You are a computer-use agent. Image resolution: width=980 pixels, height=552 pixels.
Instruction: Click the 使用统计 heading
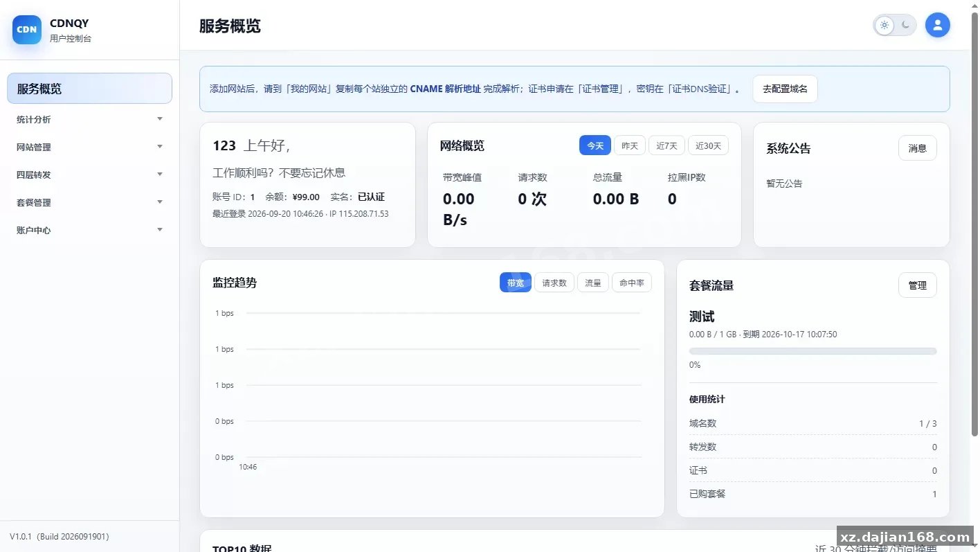707,399
